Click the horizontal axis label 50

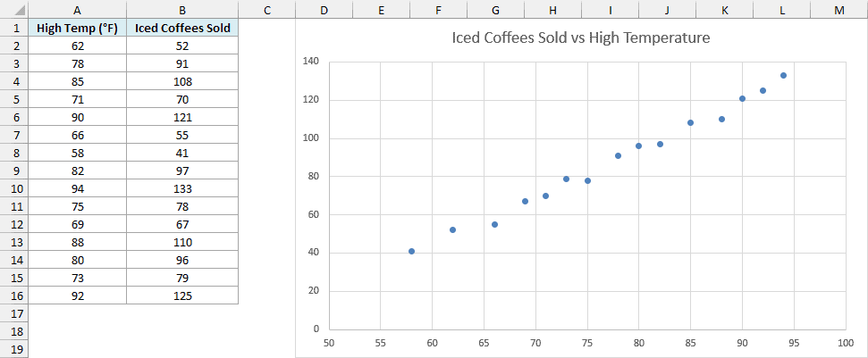click(328, 343)
